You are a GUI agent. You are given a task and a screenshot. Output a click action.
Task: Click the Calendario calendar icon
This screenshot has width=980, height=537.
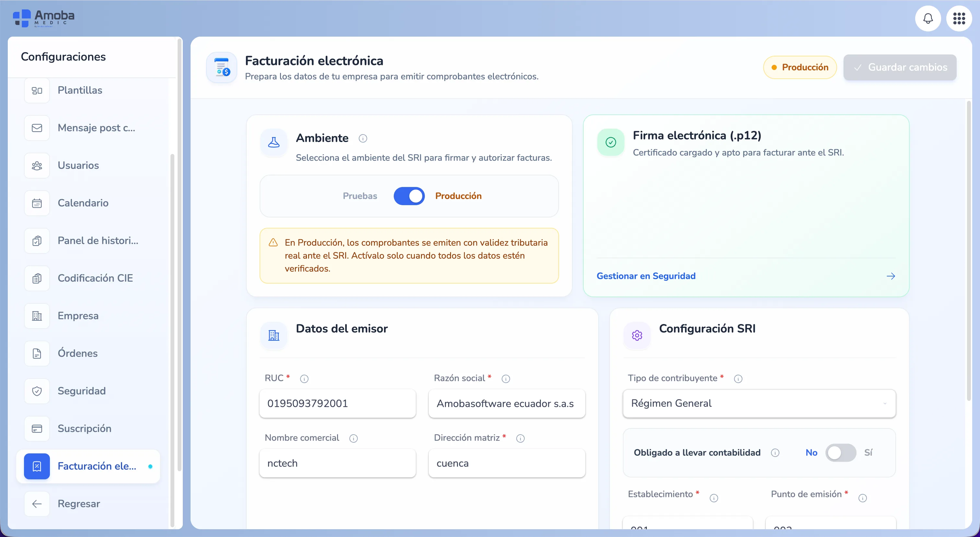tap(37, 203)
